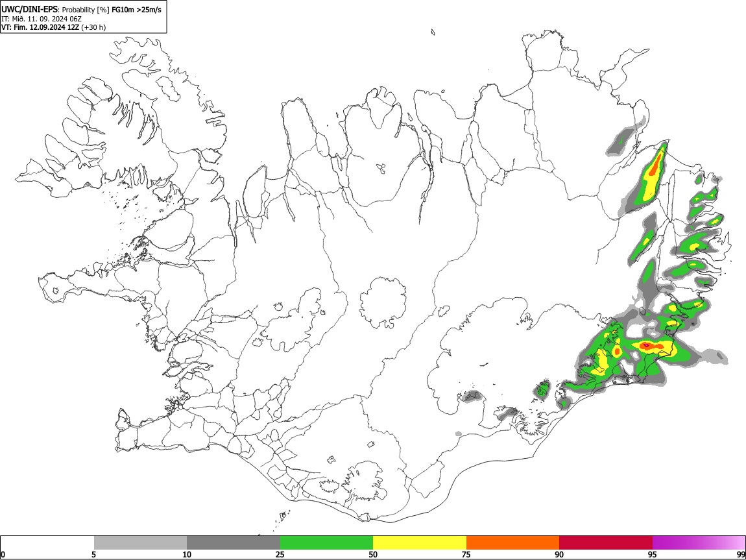Click the 'Probability [%]' text in header
This screenshot has height=560, width=746.
click(x=86, y=10)
